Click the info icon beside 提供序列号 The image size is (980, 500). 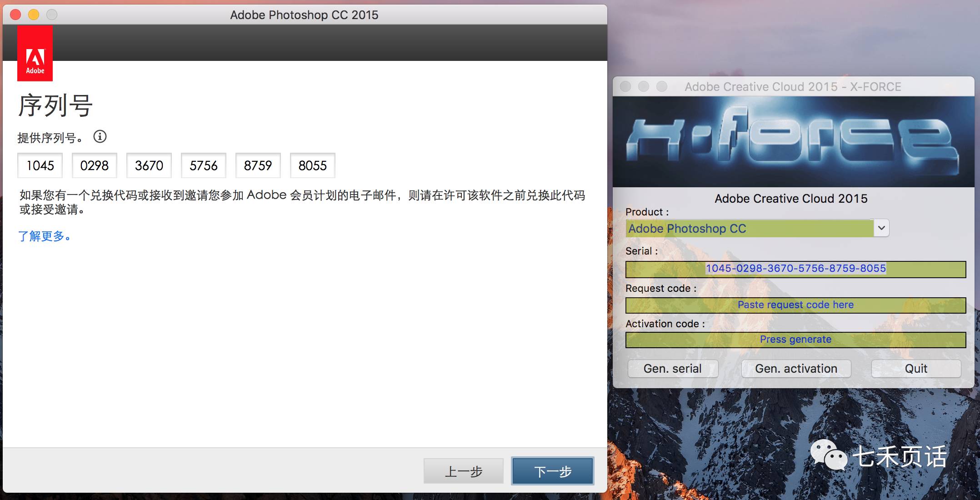point(100,136)
